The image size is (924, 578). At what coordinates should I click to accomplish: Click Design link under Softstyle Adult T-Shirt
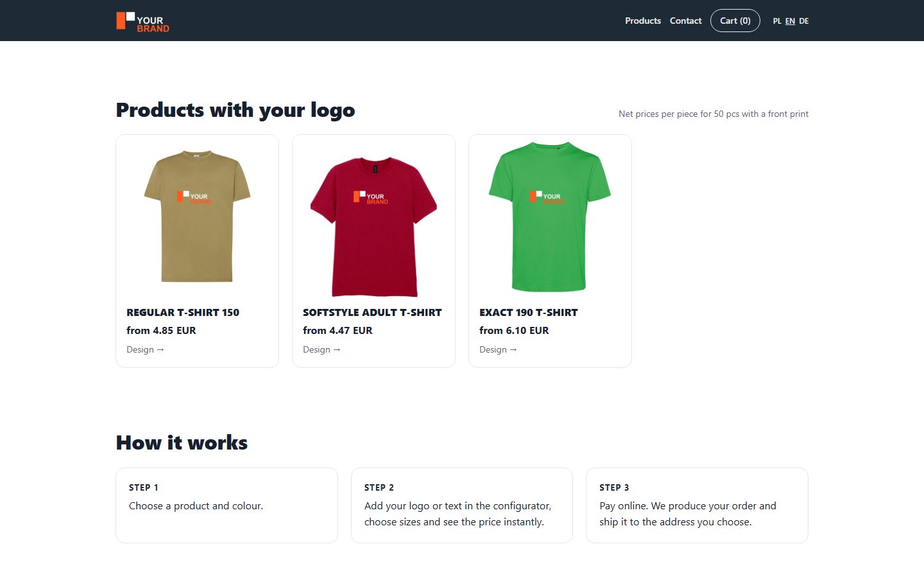321,349
